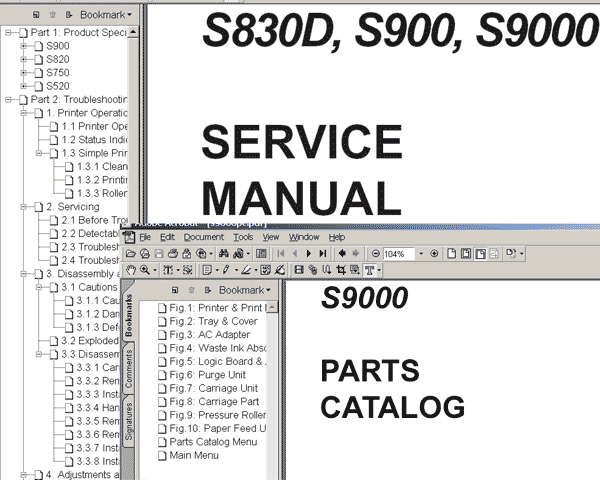Select the Pencil tool
Screen dimensions: 600x480
(x=226, y=270)
